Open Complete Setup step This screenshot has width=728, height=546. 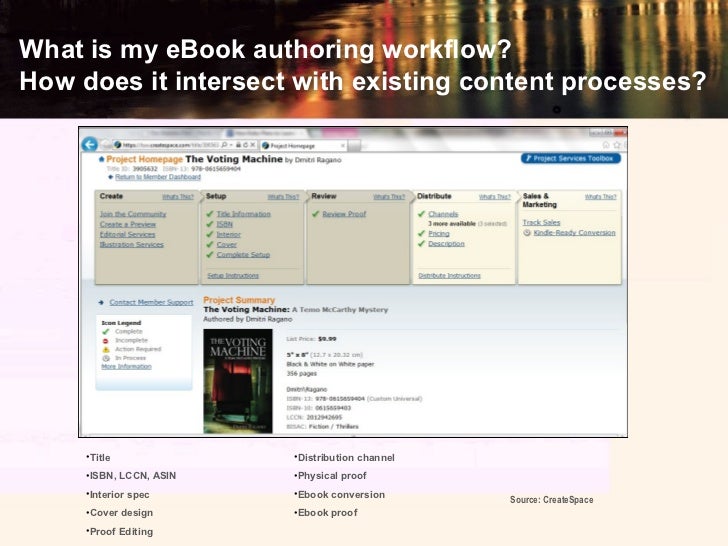pyautogui.click(x=243, y=255)
